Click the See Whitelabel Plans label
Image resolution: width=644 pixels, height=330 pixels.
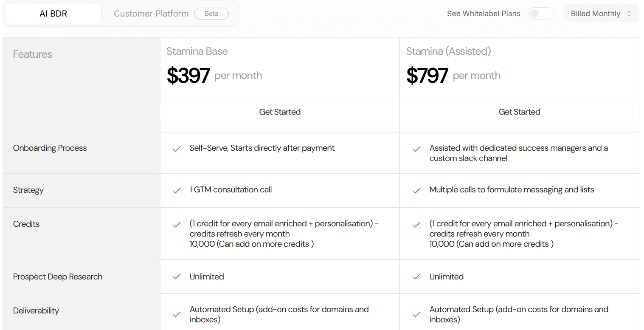[484, 14]
